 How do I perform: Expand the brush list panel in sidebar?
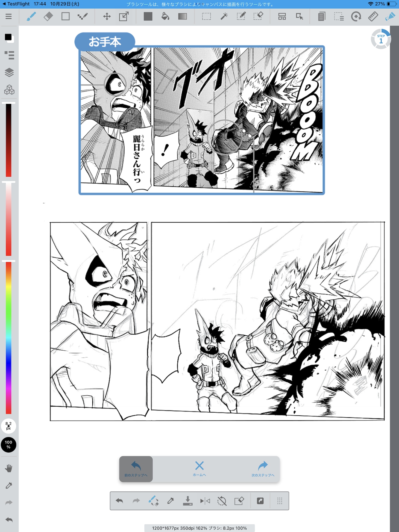click(9, 55)
